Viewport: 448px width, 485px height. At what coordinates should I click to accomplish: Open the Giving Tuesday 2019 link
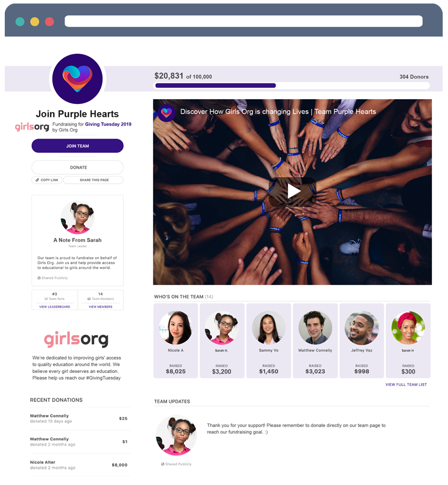(108, 124)
